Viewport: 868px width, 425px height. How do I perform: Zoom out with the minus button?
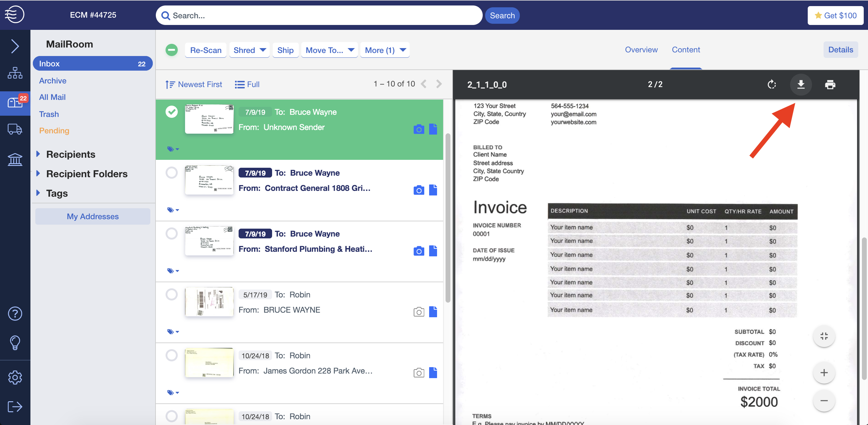[x=824, y=400]
